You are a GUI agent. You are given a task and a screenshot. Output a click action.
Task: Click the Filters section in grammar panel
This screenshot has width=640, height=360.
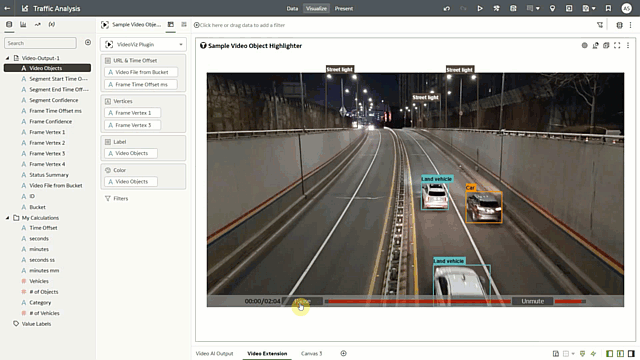(x=117, y=198)
